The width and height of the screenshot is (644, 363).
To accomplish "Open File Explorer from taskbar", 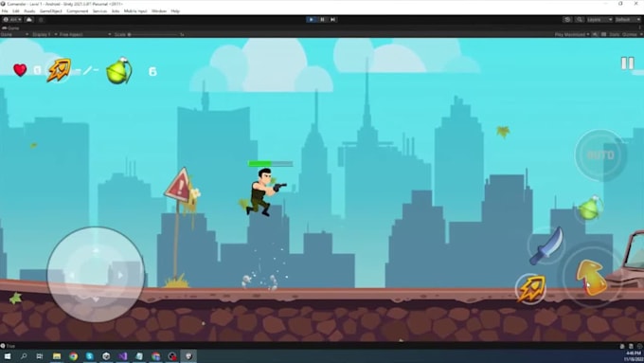I will click(x=57, y=356).
